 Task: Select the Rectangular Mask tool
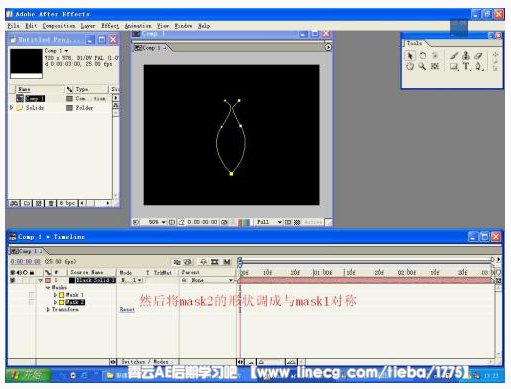tap(454, 66)
